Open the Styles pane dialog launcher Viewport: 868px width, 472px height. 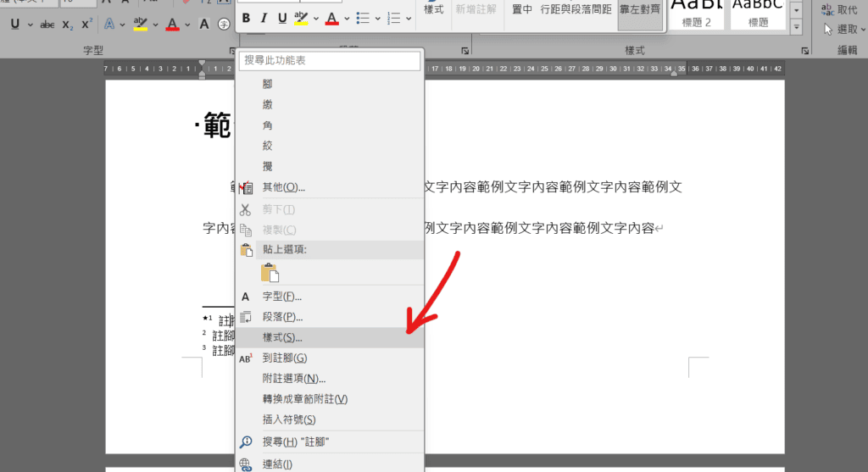(804, 51)
